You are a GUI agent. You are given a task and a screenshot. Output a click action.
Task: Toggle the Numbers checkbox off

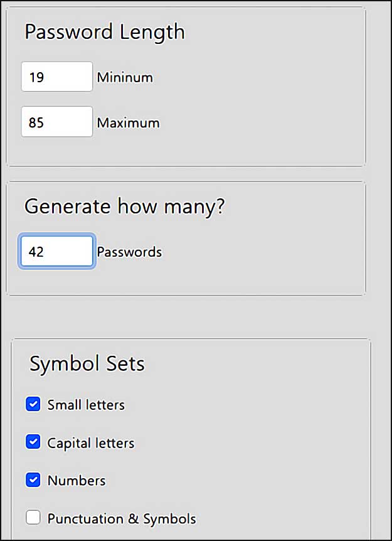click(x=33, y=480)
